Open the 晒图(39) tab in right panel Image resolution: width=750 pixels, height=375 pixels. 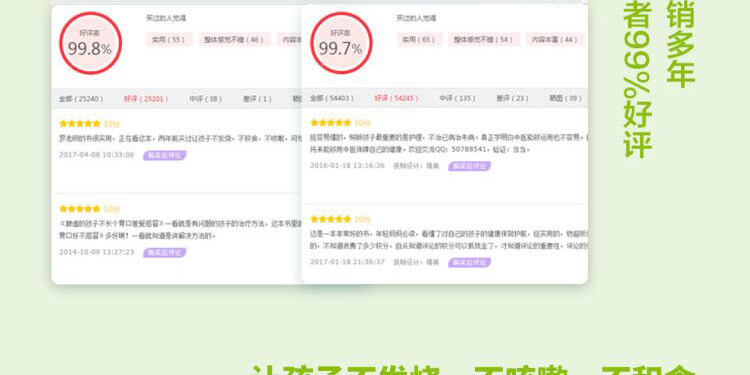565,98
